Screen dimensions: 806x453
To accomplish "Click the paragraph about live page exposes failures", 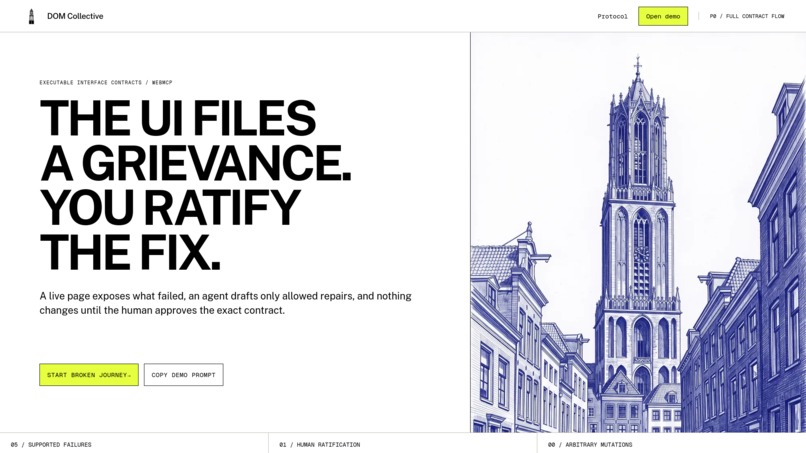I will pos(226,303).
